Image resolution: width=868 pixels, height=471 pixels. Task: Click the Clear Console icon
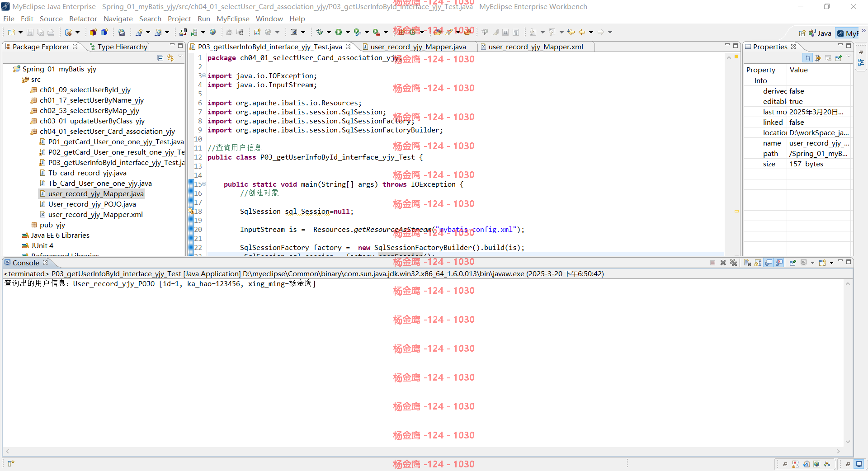pyautogui.click(x=747, y=263)
